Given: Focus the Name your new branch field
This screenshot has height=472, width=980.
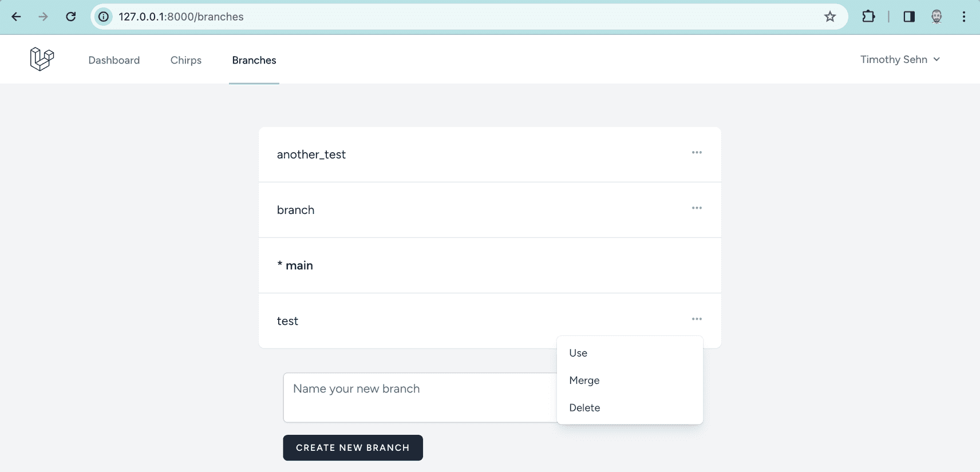Looking at the screenshot, I should (420, 398).
